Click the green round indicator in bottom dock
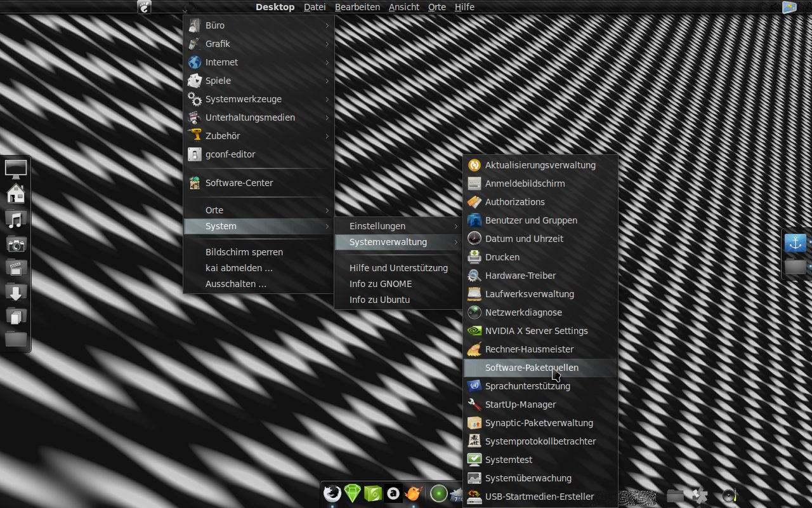Viewport: 812px width, 508px height. pos(438,493)
